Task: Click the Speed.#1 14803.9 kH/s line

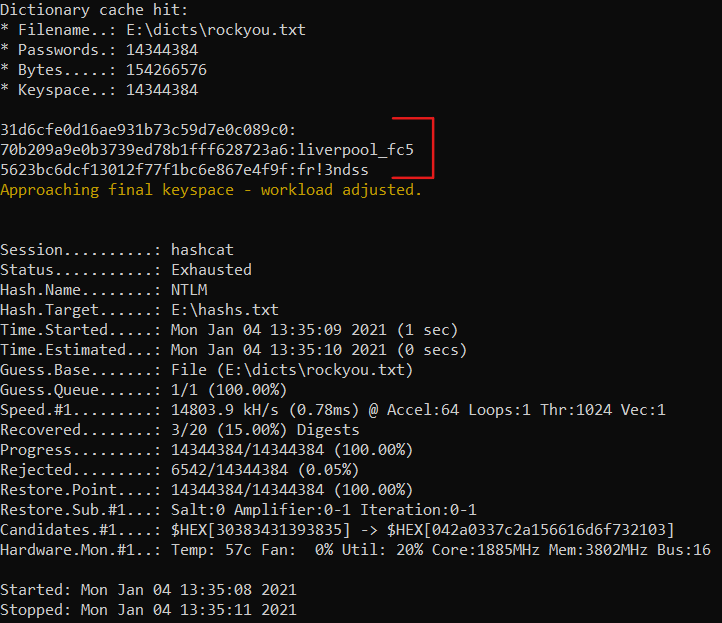Action: tap(333, 410)
